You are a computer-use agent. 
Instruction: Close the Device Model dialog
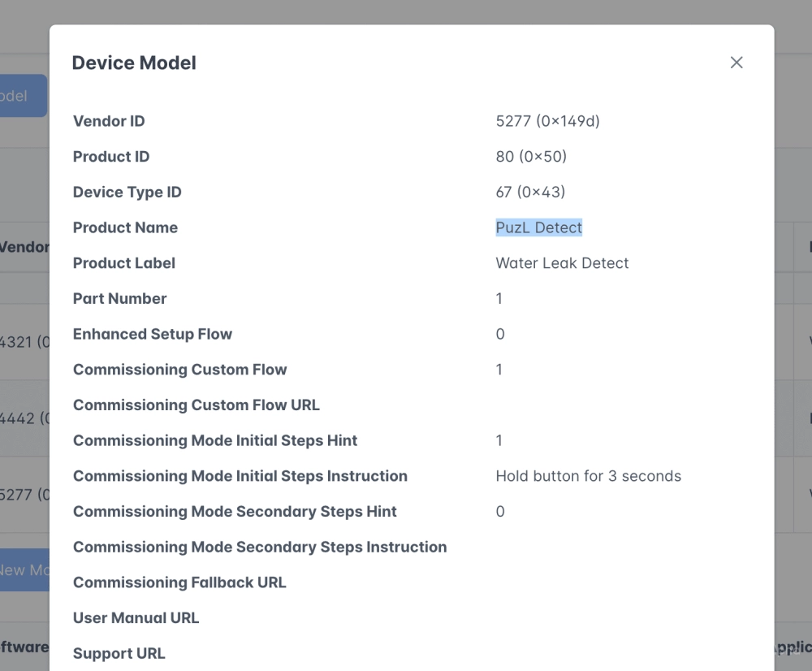tap(736, 63)
